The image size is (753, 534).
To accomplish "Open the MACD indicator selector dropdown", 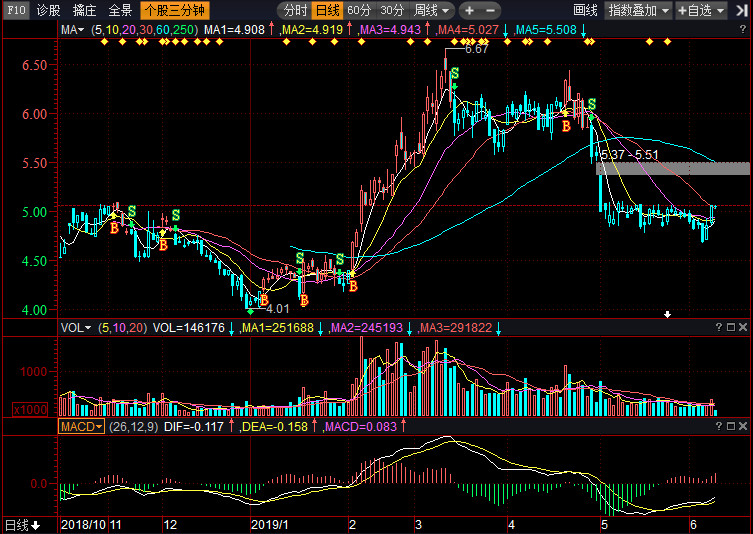I will (81, 426).
